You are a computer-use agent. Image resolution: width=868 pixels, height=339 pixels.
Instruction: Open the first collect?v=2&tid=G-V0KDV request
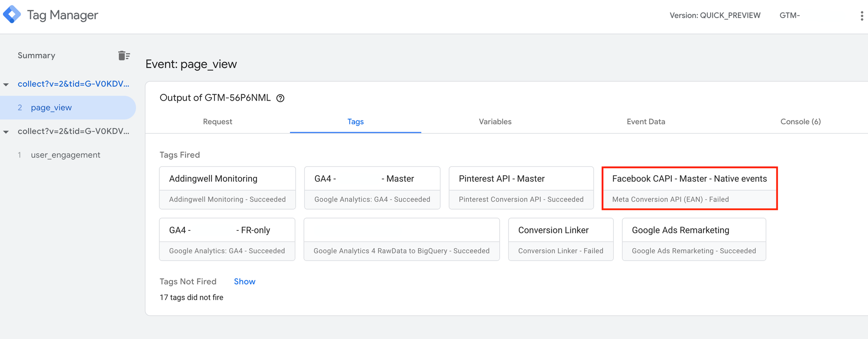[73, 84]
